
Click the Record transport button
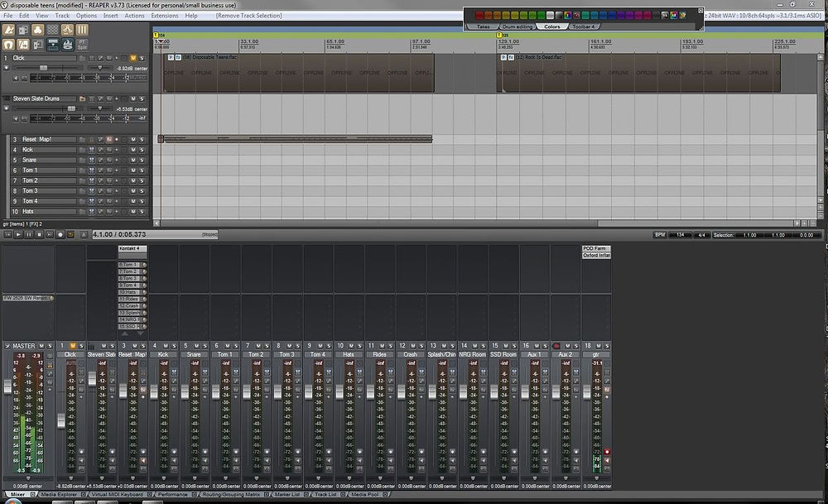pyautogui.click(x=60, y=234)
